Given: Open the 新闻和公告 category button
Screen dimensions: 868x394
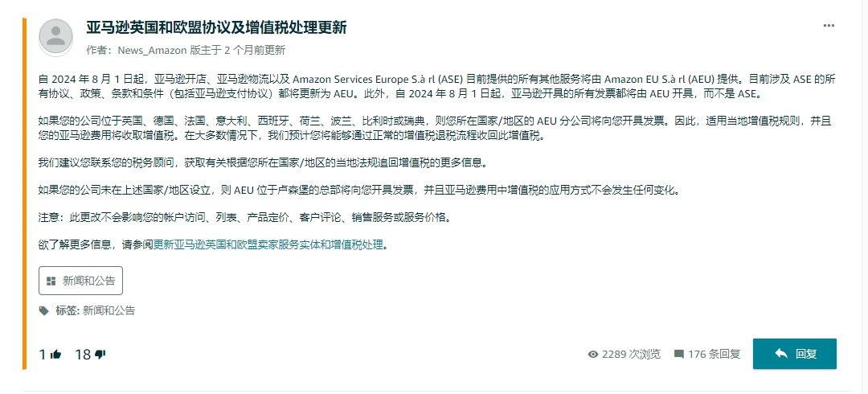Looking at the screenshot, I should 81,281.
